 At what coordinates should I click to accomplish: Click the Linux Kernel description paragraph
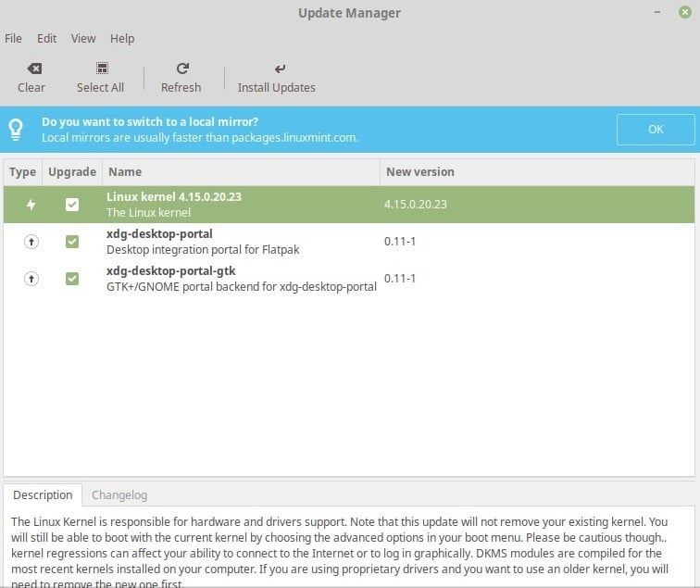(340, 553)
